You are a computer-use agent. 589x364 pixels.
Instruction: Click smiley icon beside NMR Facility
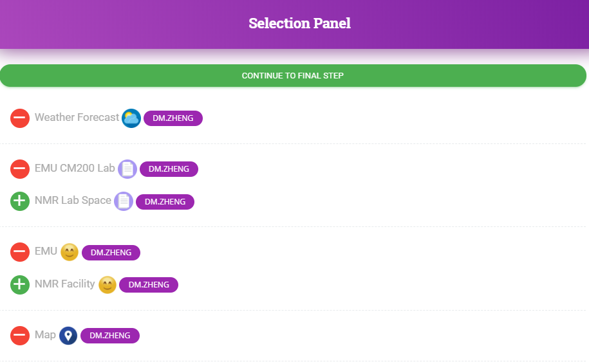click(108, 284)
